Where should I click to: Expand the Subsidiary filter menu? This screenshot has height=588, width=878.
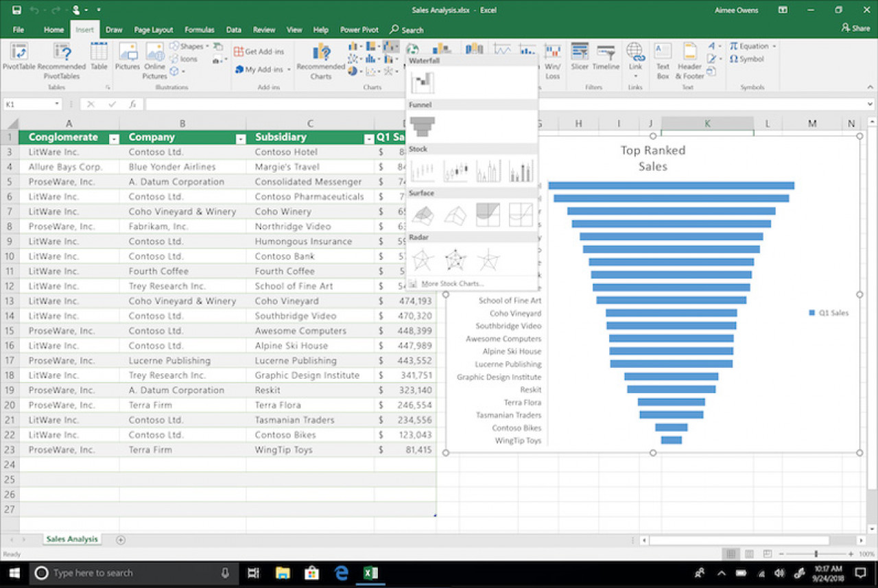370,138
